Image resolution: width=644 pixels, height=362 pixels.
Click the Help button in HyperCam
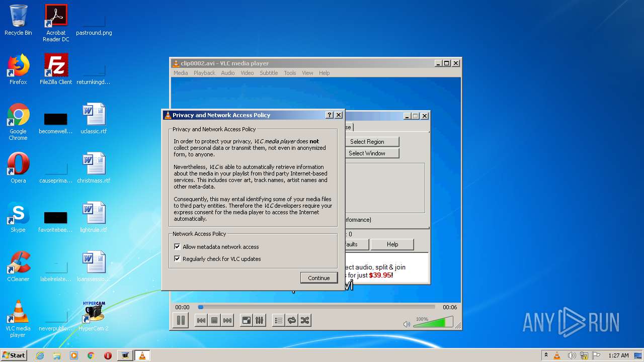[x=392, y=244]
